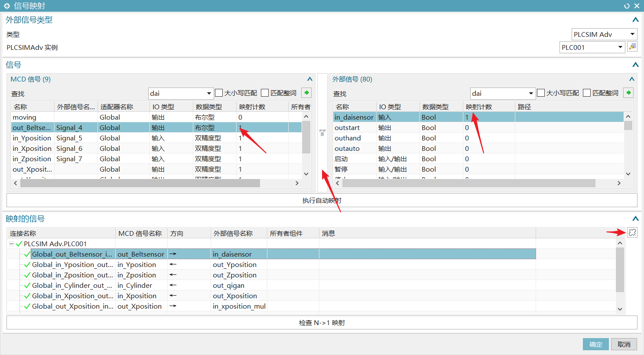
Task: Collapse the 信号 section
Action: pyautogui.click(x=635, y=65)
